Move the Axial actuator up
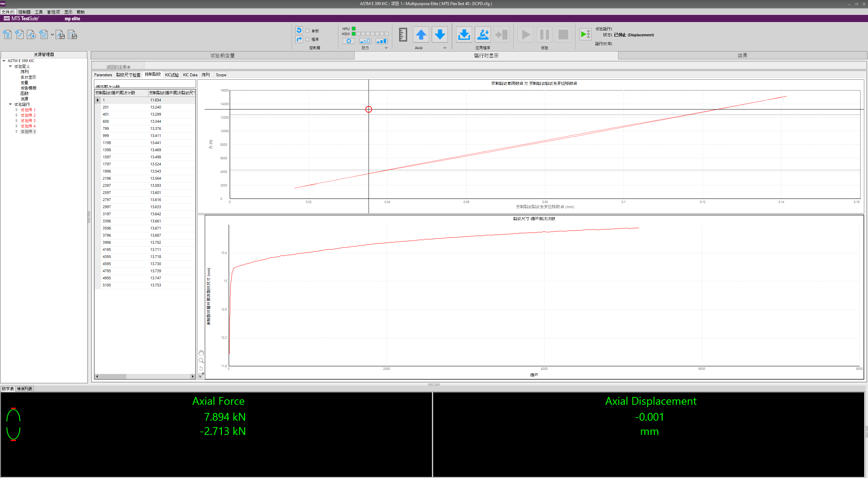The image size is (868, 478). point(421,35)
